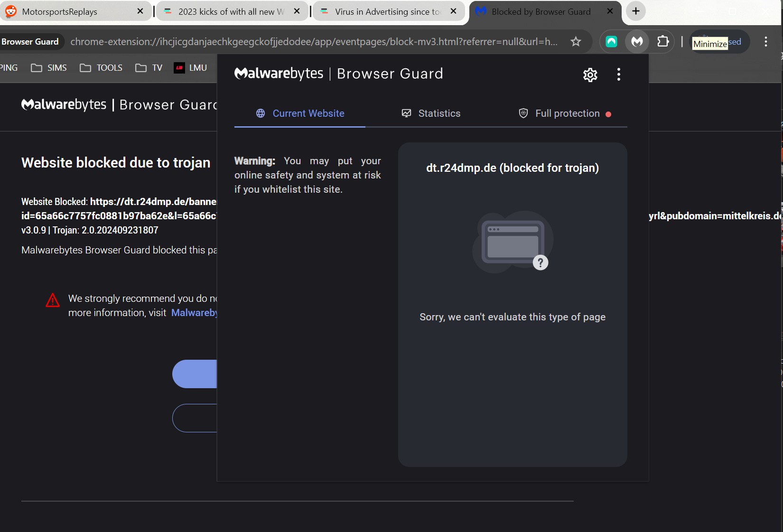Close the 'Blocked by Browser Guard' tab
The image size is (783, 532).
click(x=610, y=11)
